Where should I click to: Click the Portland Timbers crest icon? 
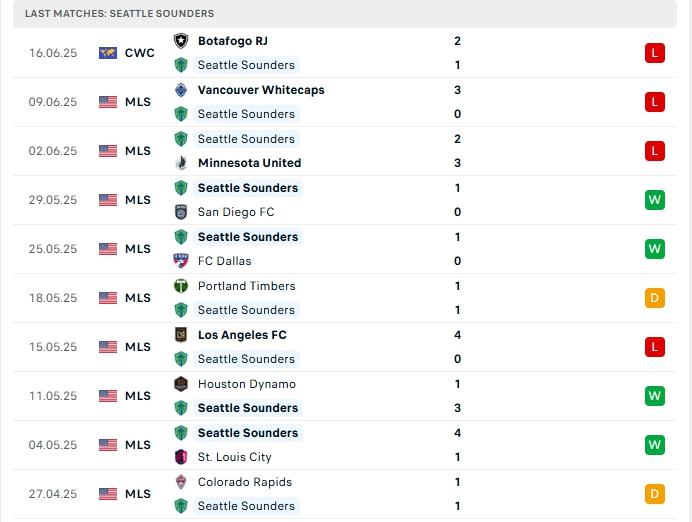[181, 286]
